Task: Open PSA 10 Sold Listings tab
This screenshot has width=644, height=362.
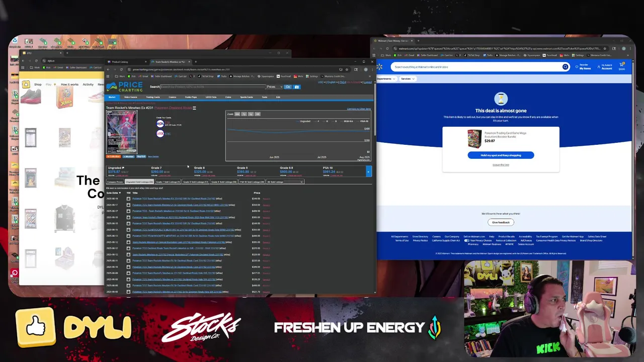Action: point(252,182)
